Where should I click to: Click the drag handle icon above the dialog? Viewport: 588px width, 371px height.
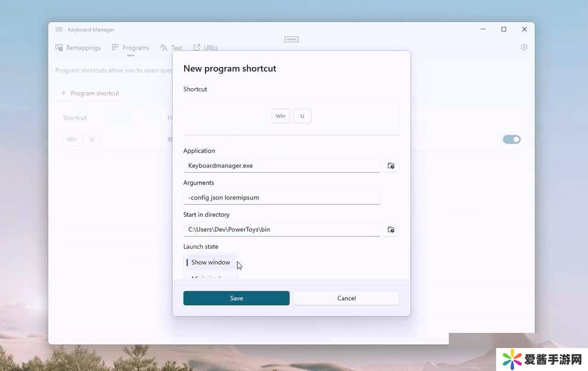[x=291, y=39]
